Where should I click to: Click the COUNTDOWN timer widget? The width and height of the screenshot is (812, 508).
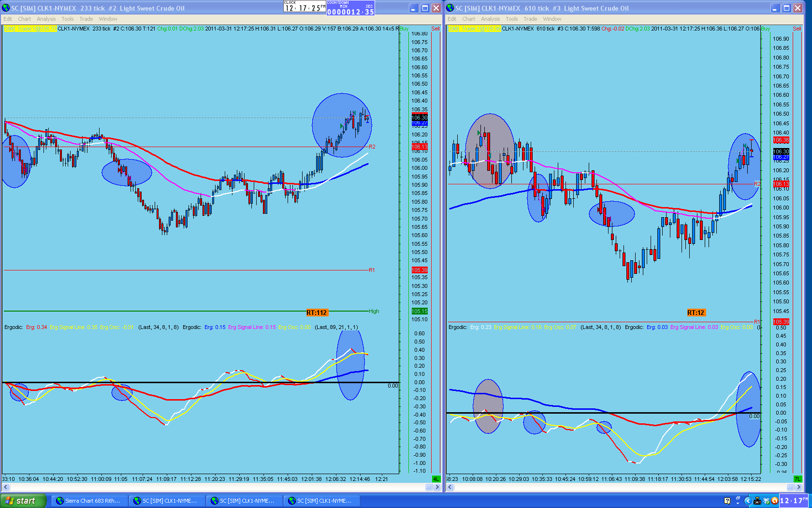tap(350, 8)
